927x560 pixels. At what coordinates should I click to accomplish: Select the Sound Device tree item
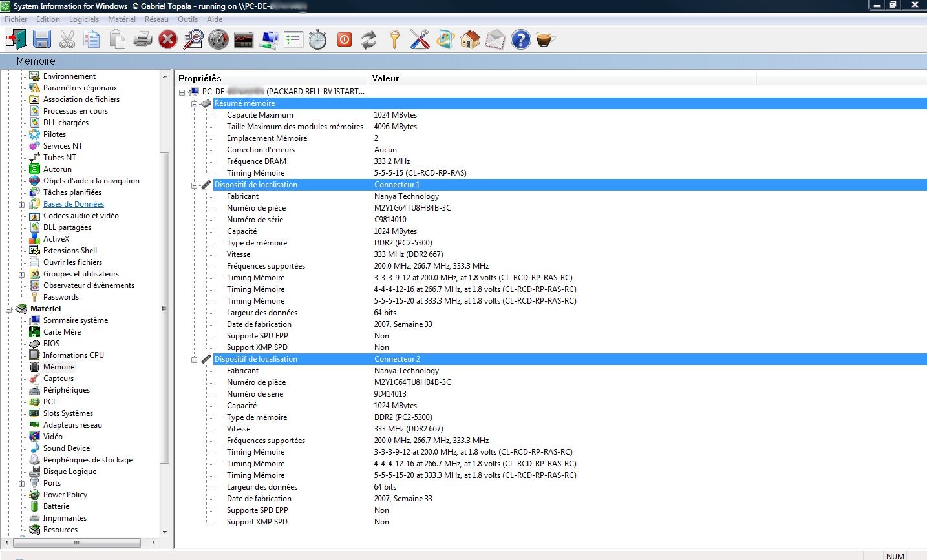point(67,448)
